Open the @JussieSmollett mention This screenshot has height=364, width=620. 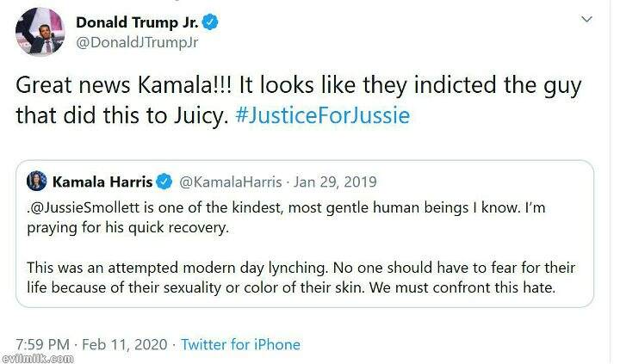point(84,207)
